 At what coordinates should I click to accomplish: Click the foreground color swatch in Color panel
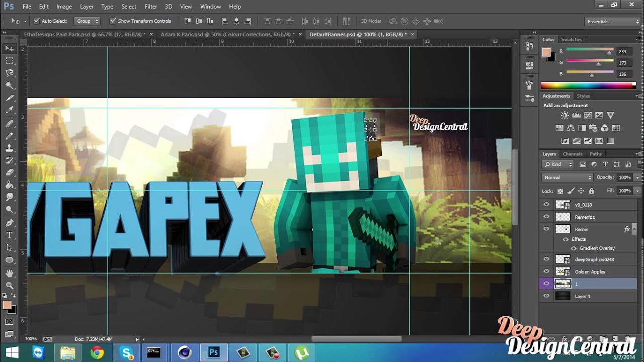pyautogui.click(x=546, y=52)
